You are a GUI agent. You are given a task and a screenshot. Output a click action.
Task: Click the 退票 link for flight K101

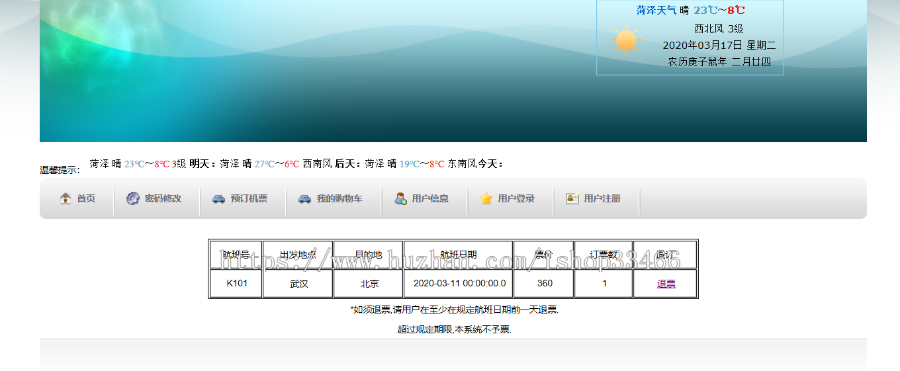point(666,284)
